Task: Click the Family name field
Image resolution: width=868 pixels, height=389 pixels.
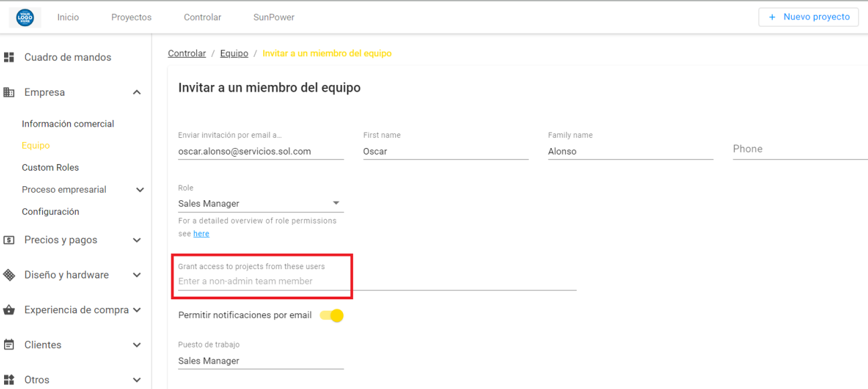Action: pyautogui.click(x=630, y=151)
